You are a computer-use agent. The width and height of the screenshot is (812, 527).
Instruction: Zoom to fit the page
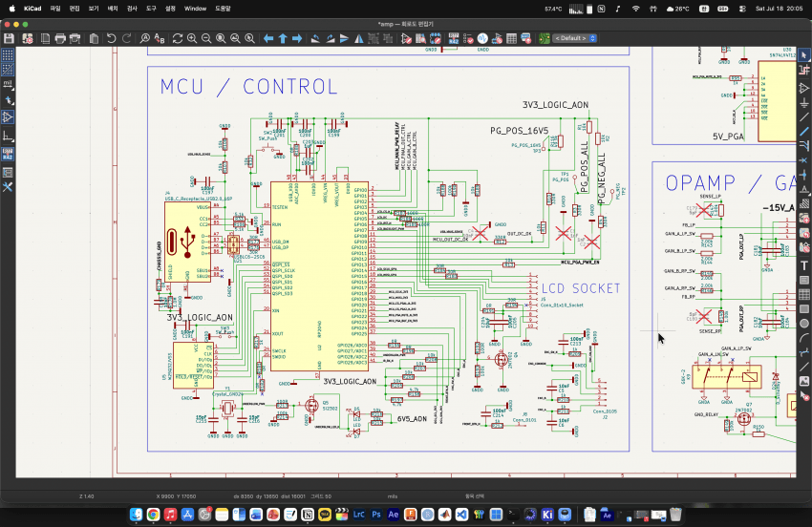click(221, 38)
